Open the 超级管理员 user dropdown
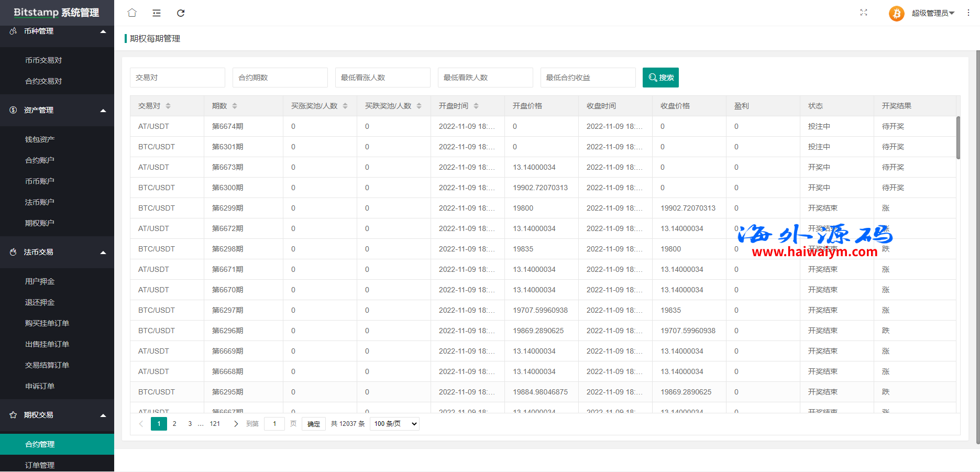Screen dimensions: 980x472 [x=933, y=13]
